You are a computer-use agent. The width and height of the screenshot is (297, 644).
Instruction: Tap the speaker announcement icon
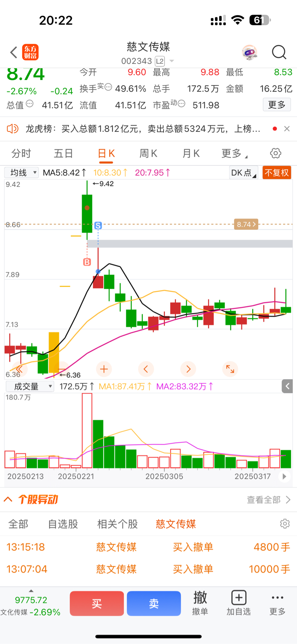point(12,129)
